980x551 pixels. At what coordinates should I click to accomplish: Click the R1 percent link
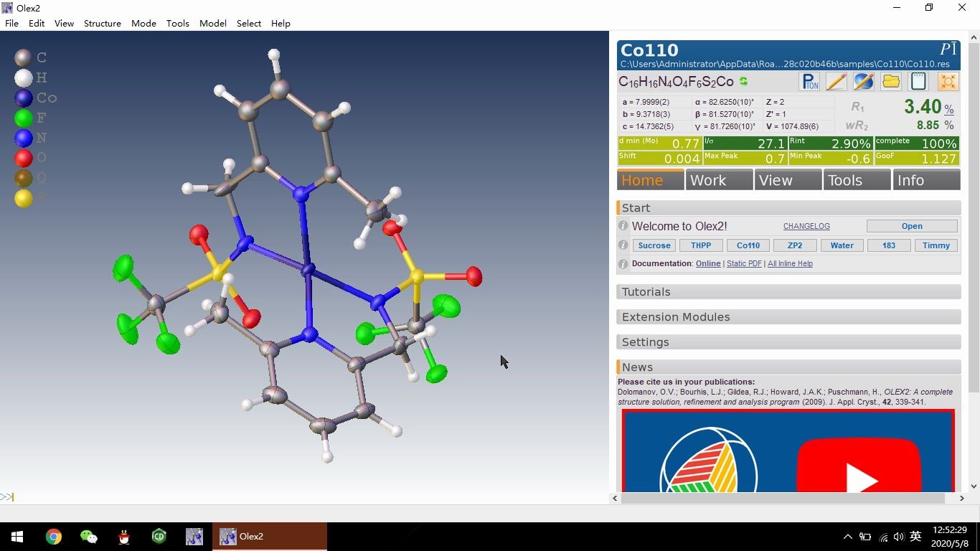click(948, 109)
